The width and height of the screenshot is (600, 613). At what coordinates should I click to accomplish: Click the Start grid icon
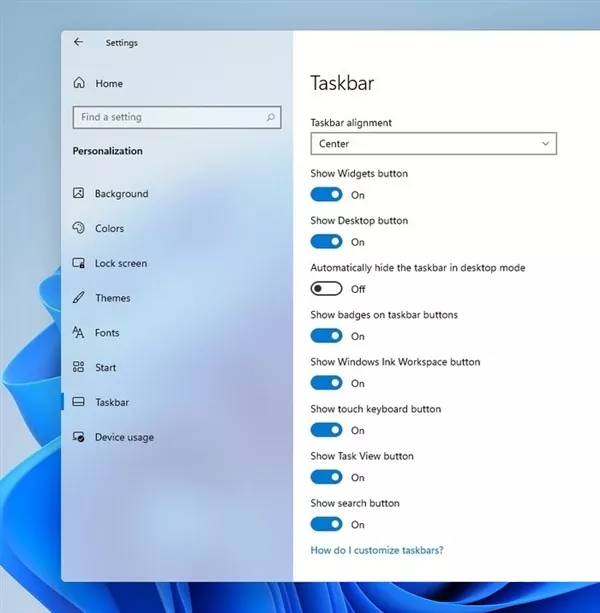78,367
